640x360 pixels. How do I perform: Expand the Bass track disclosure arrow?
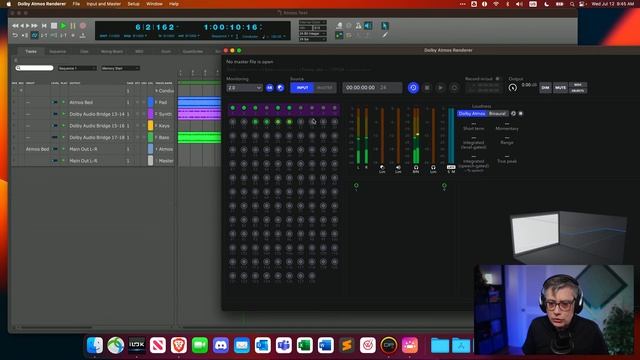click(x=156, y=138)
